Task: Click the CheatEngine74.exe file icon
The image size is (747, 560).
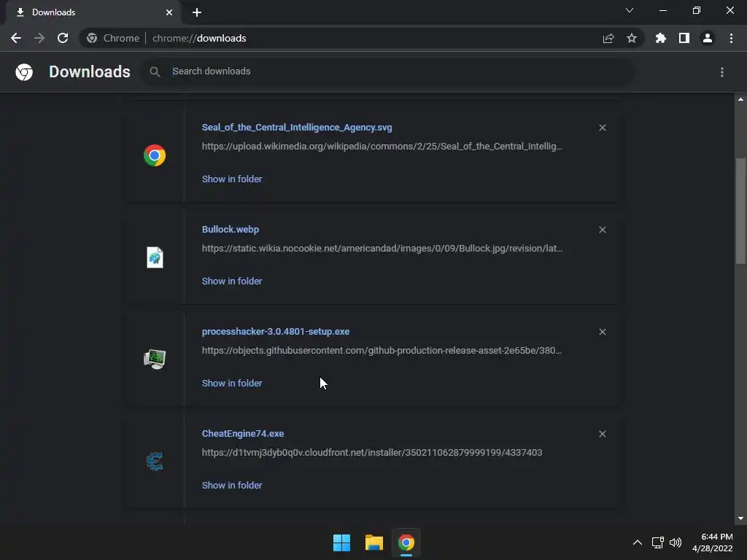Action: [x=155, y=462]
